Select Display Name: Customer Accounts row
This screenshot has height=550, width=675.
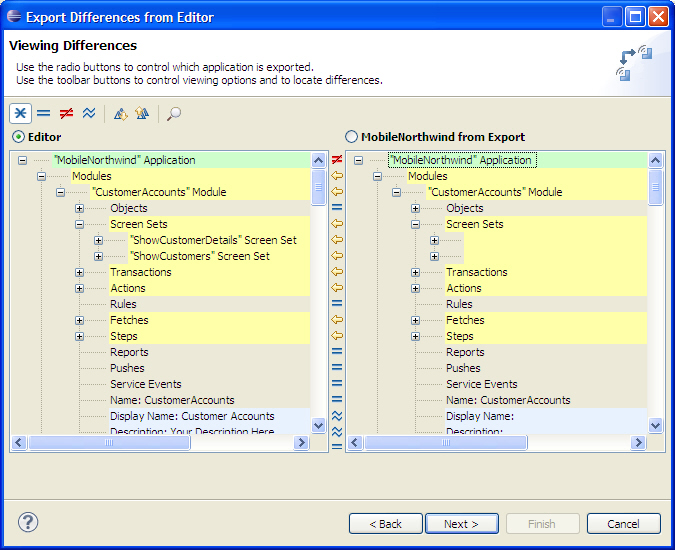(x=192, y=416)
